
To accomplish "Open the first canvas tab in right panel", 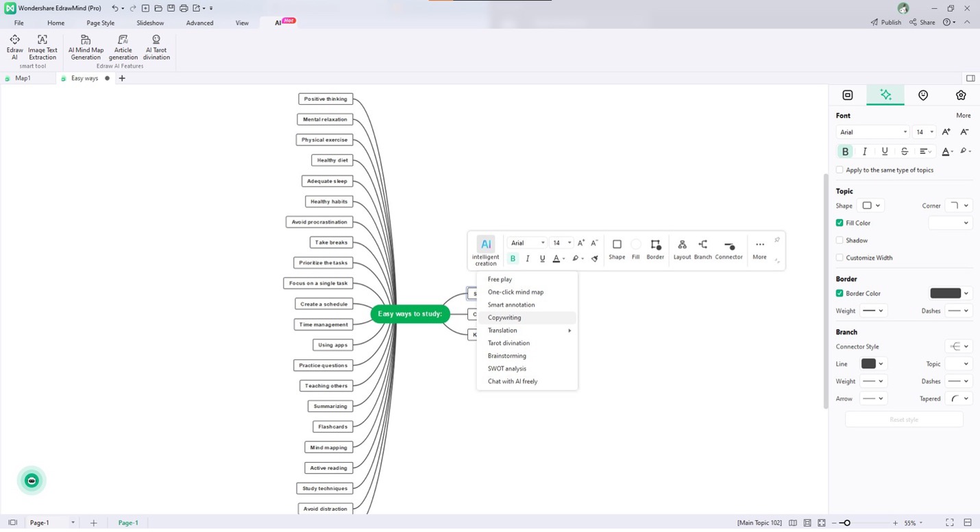I will coord(848,95).
